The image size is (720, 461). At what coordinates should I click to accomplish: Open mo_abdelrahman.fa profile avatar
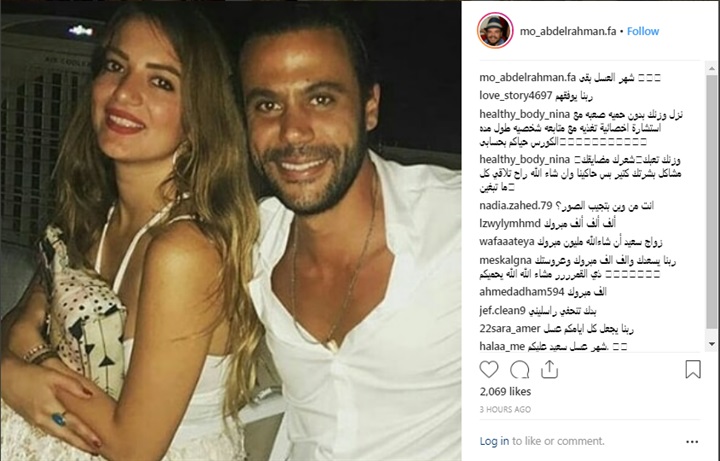(495, 30)
